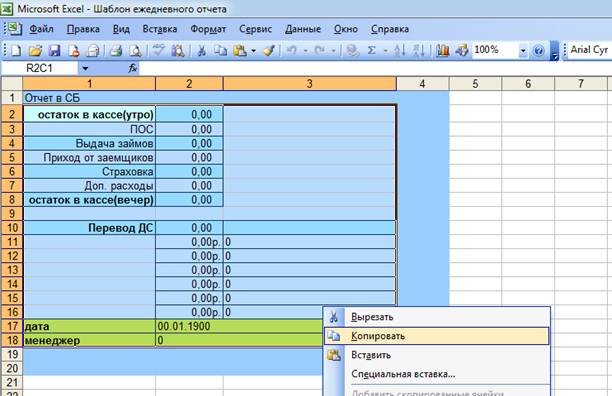
Task: Open the 100% zoom dropdown
Action: [523, 51]
